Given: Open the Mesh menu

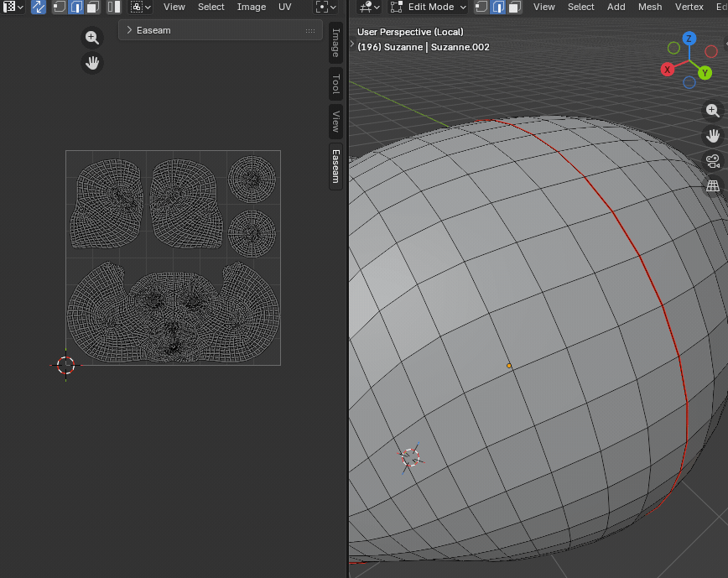Looking at the screenshot, I should 650,7.
